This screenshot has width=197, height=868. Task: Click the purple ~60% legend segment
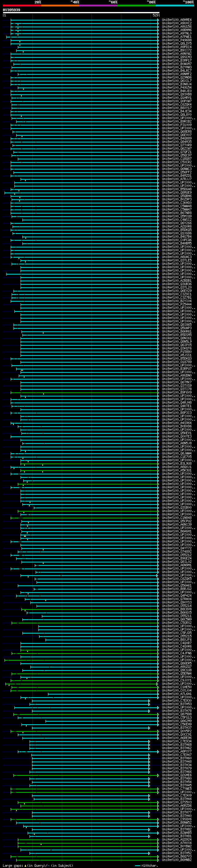pos(98,6)
